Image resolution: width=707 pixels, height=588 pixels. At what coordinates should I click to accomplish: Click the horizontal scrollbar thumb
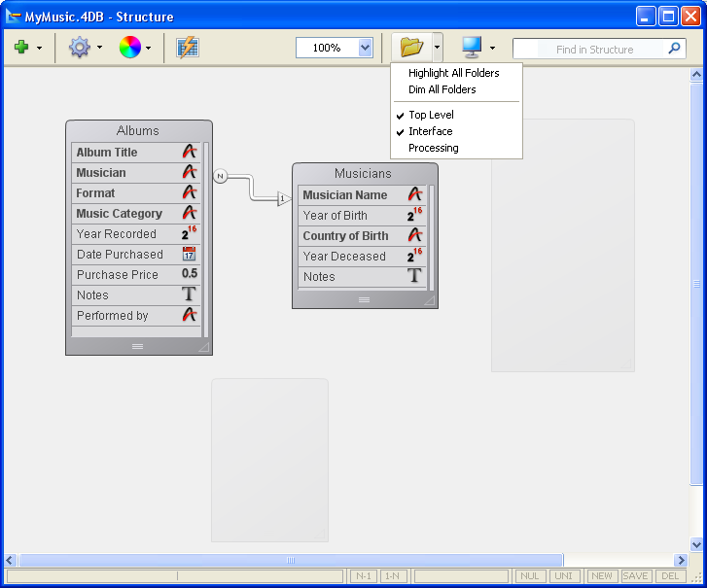(x=290, y=560)
